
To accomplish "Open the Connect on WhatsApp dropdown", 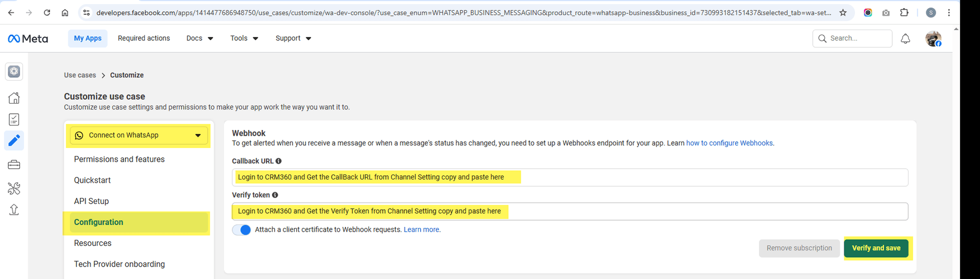I will tap(139, 136).
